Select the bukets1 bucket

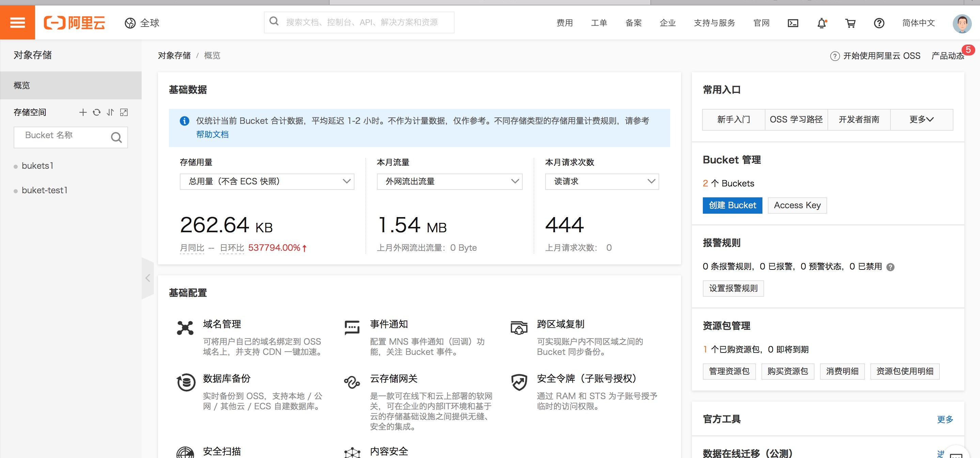point(37,166)
